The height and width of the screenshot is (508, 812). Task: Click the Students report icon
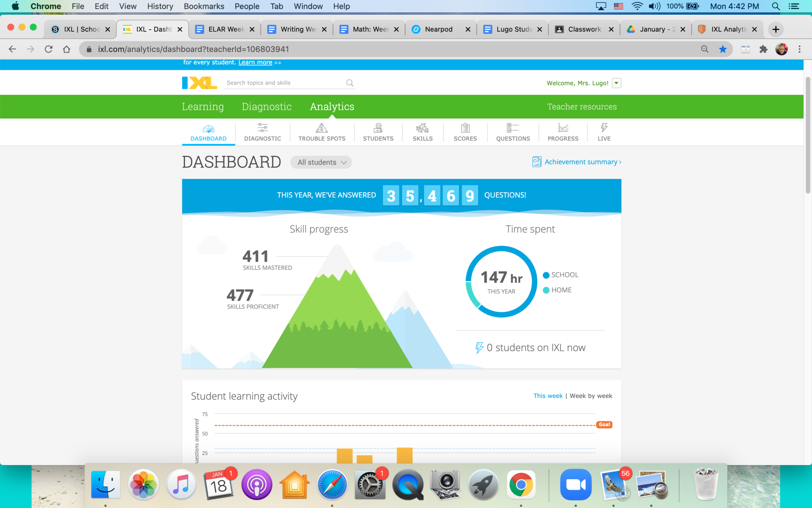pos(378,128)
